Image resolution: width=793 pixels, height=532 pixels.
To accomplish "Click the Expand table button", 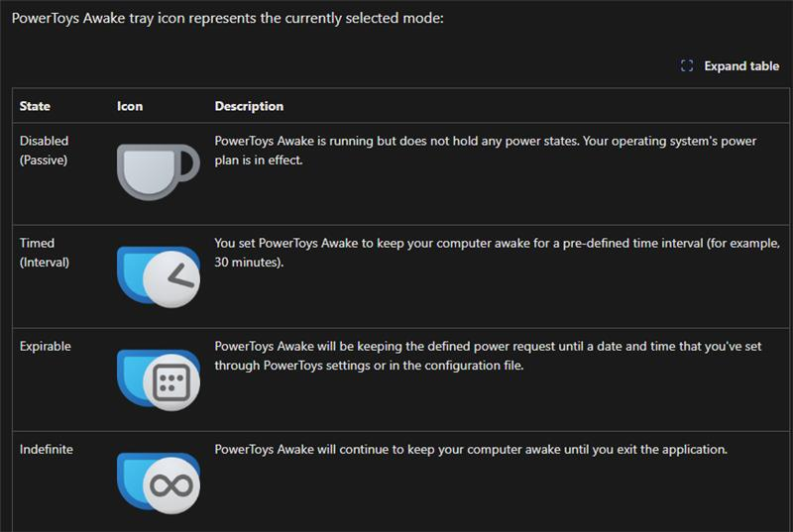I will pyautogui.click(x=730, y=65).
